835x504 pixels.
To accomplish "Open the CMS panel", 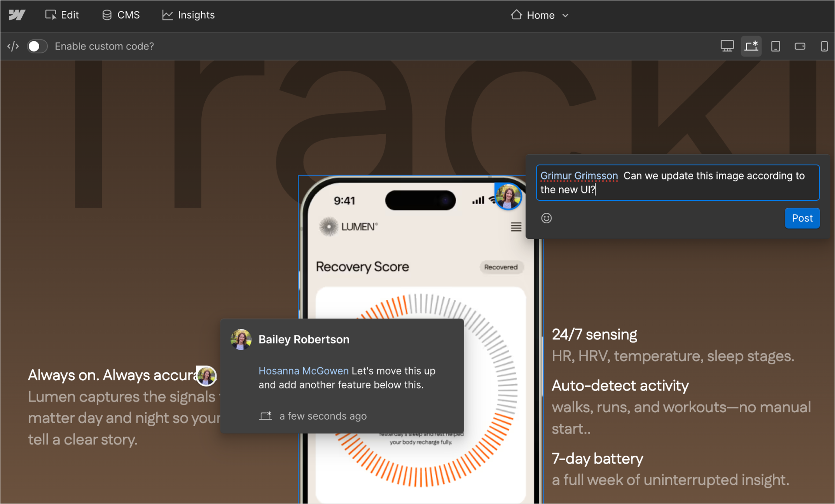I will click(x=121, y=15).
